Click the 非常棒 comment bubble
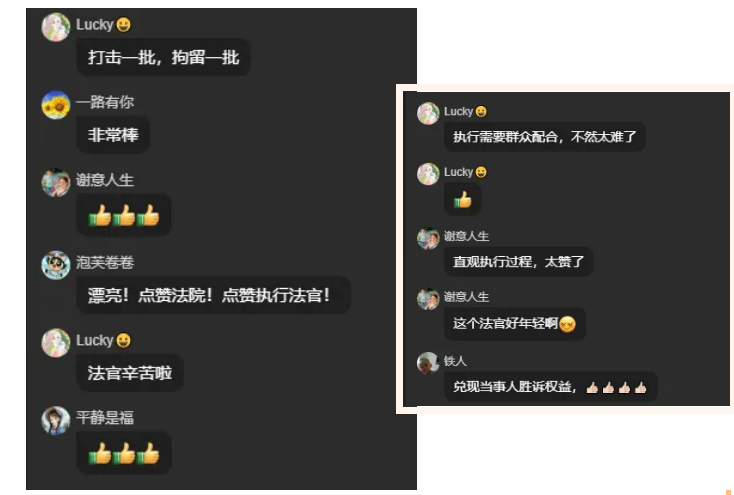This screenshot has width=734, height=495. coord(113,135)
